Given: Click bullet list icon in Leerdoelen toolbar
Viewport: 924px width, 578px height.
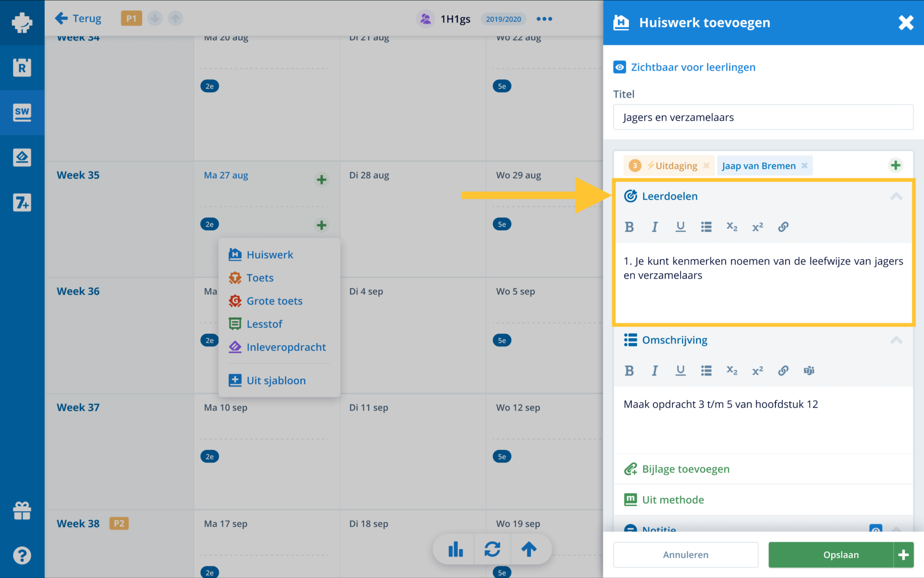Looking at the screenshot, I should pyautogui.click(x=706, y=227).
